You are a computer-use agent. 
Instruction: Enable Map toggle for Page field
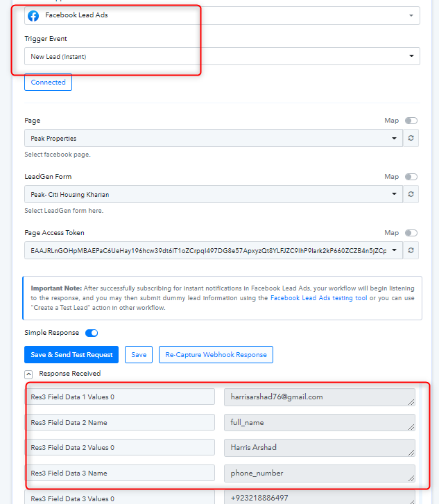coord(411,121)
